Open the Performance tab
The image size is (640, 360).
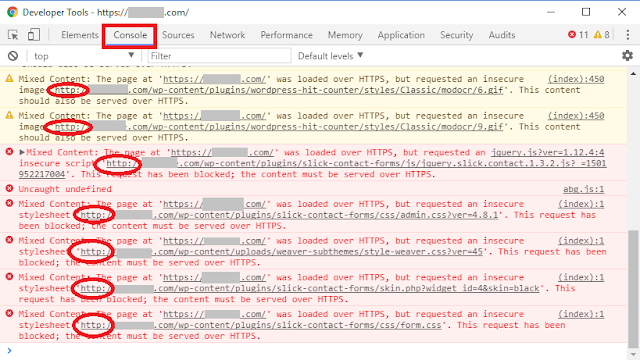tap(287, 35)
